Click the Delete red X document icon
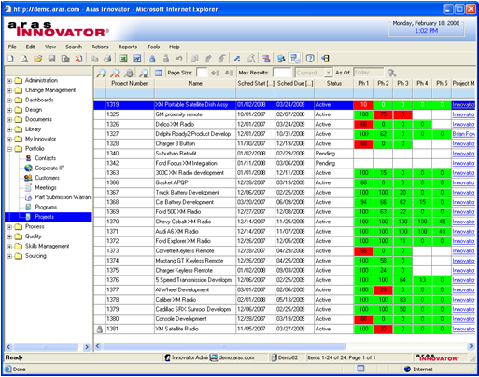The height and width of the screenshot is (377, 479). (x=79, y=59)
